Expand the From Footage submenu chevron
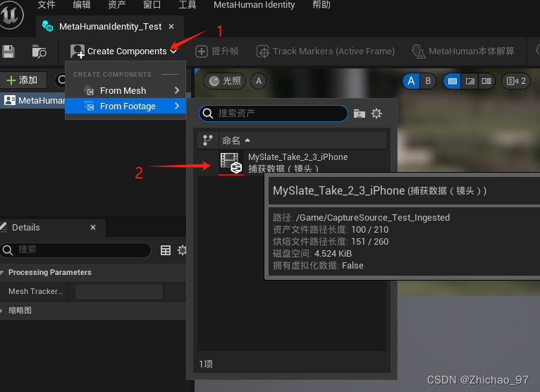The height and width of the screenshot is (392, 540). (177, 106)
